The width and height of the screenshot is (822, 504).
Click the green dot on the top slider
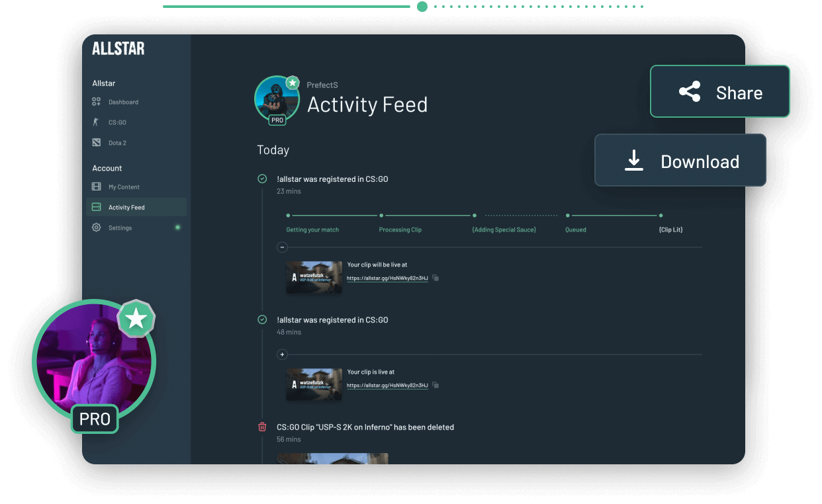(422, 7)
